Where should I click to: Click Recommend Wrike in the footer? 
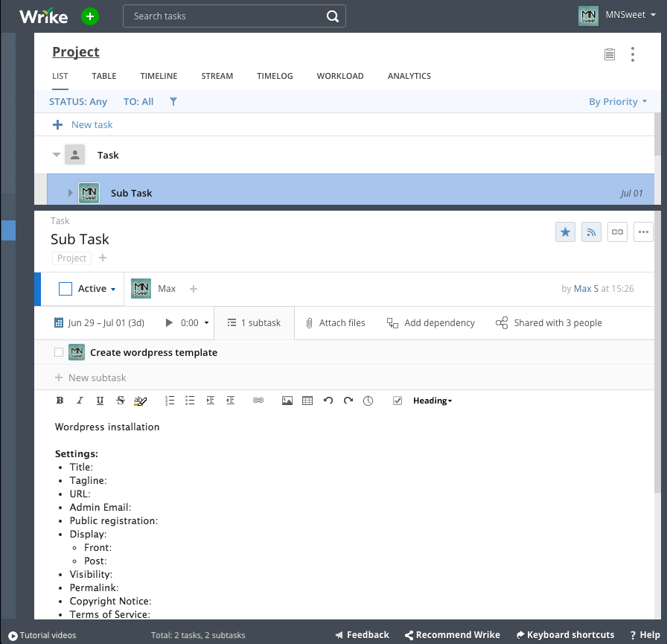(x=453, y=635)
